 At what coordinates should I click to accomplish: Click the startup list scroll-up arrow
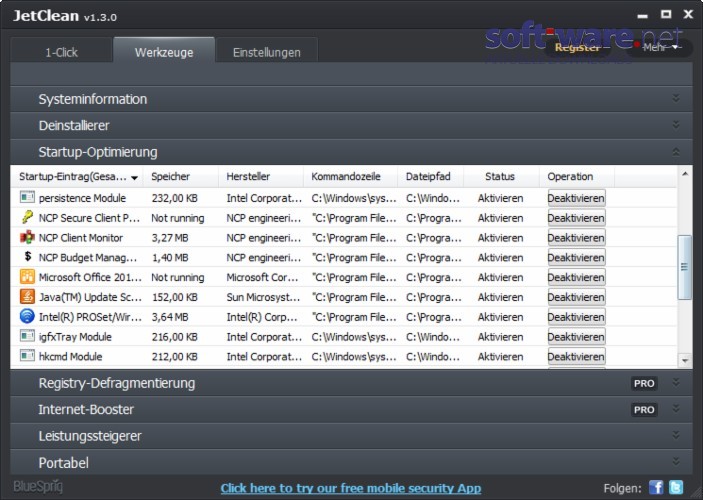pyautogui.click(x=685, y=174)
